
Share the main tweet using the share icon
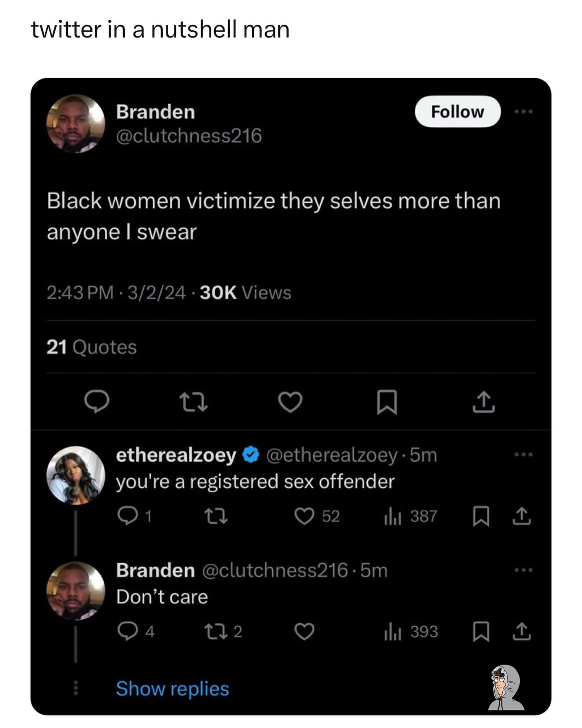coord(483,402)
